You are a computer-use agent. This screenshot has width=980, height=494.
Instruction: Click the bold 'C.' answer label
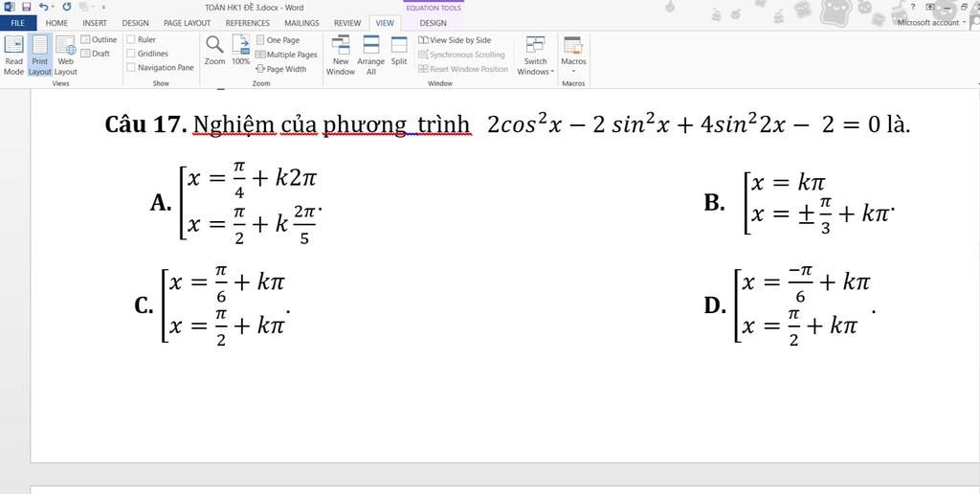click(144, 305)
